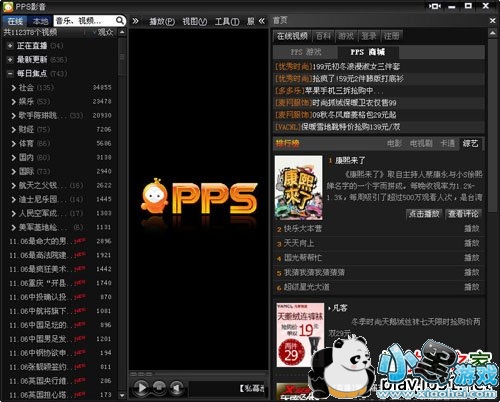Switch to the 在线 tab
This screenshot has height=402, width=500.
pyautogui.click(x=15, y=21)
